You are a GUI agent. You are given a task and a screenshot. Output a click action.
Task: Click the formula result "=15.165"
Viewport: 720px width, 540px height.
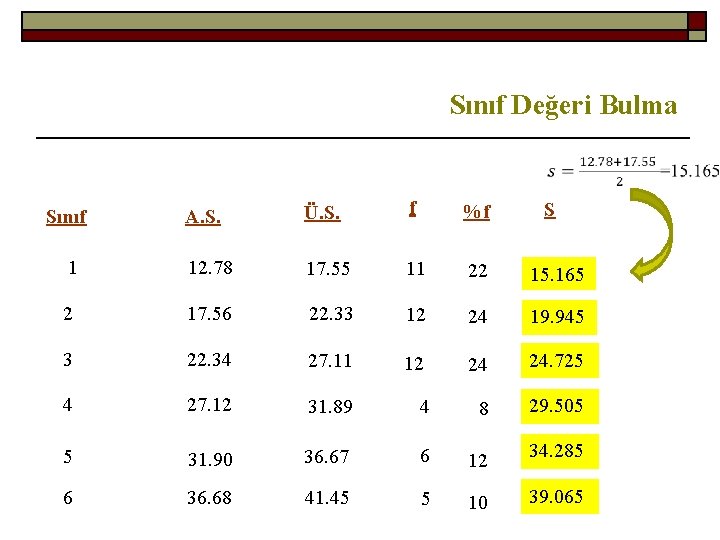tap(690, 171)
